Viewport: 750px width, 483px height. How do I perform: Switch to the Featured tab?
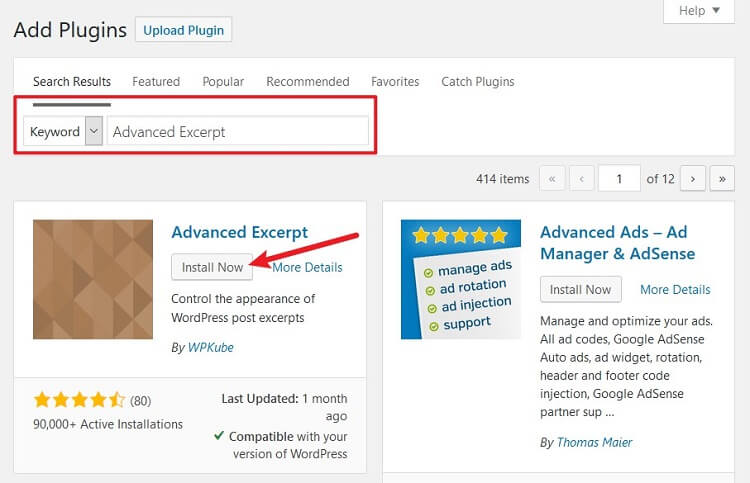[156, 82]
